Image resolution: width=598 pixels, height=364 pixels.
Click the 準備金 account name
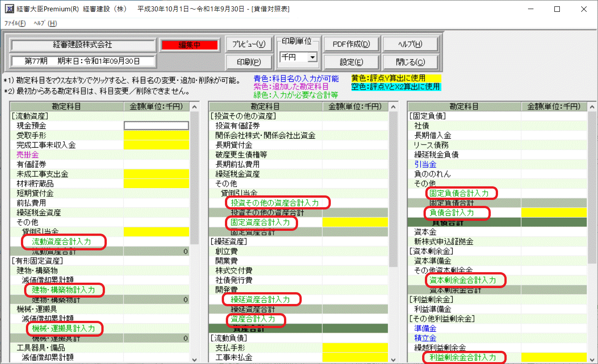point(425,328)
